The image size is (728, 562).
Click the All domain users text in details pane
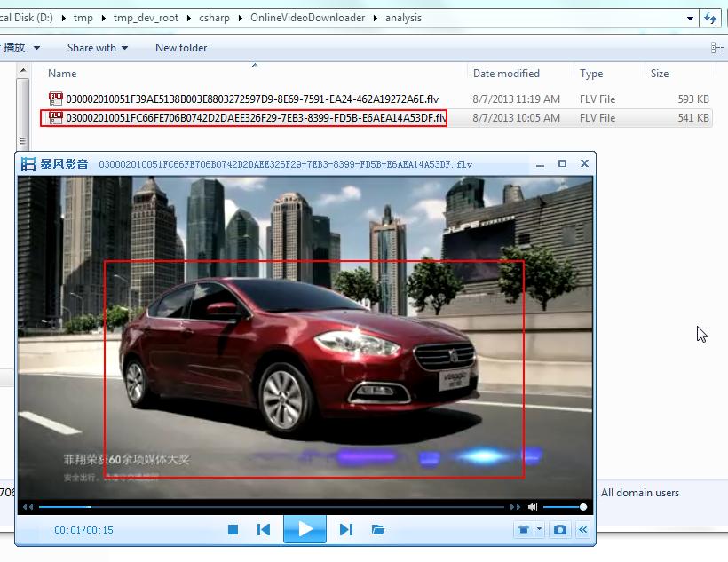(x=640, y=493)
